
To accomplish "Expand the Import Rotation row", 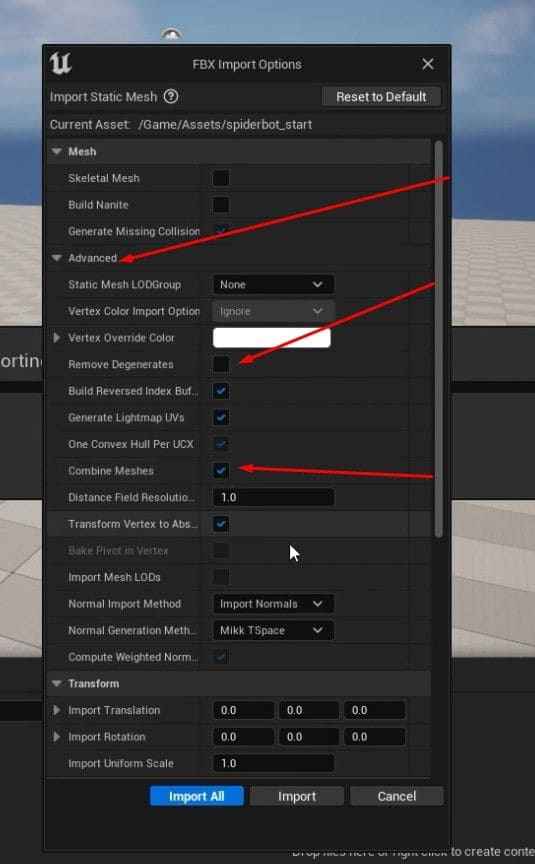I will pyautogui.click(x=56, y=737).
